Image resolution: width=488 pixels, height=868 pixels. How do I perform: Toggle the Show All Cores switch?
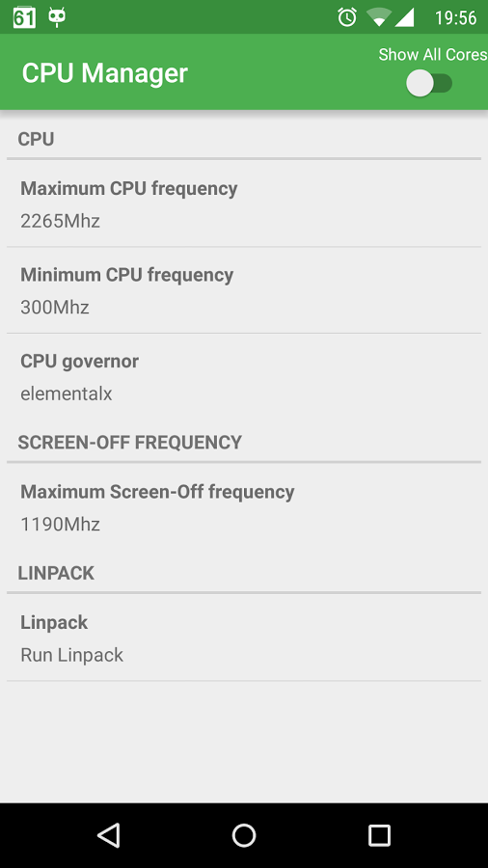point(429,84)
